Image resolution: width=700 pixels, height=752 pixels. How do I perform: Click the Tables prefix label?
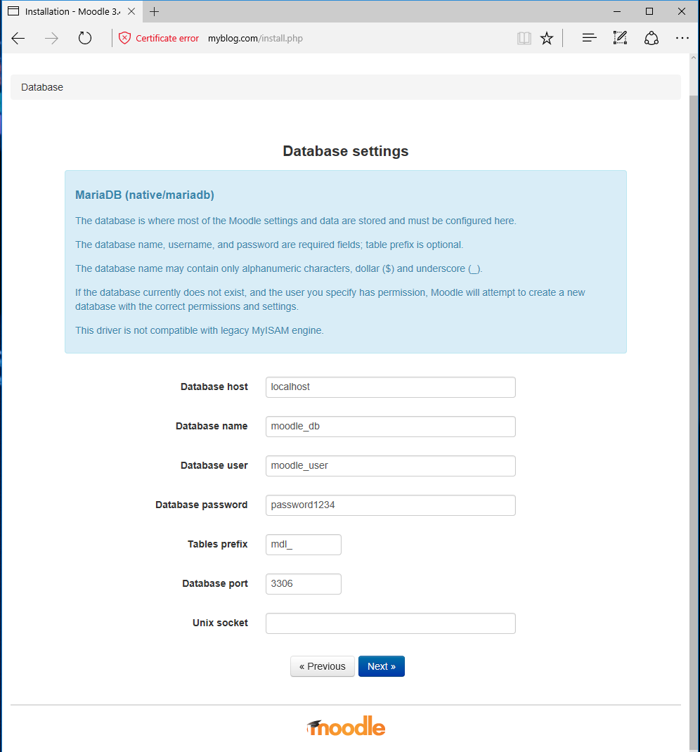tap(218, 544)
